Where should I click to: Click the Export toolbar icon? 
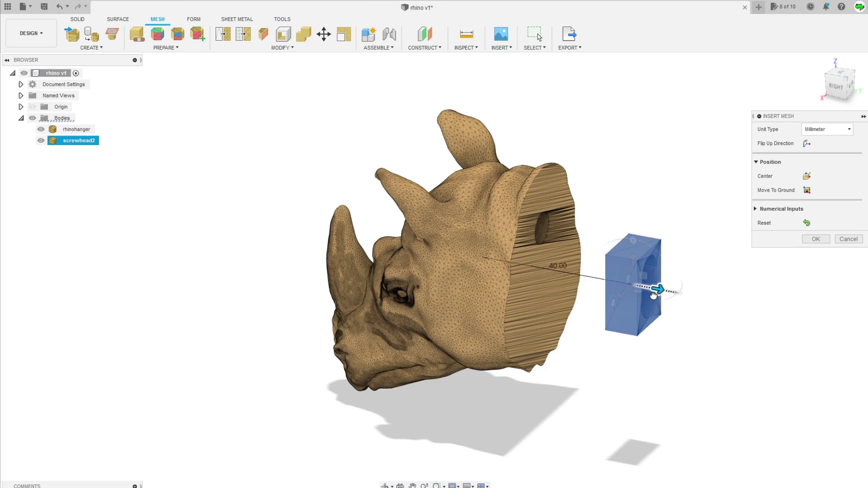click(569, 34)
